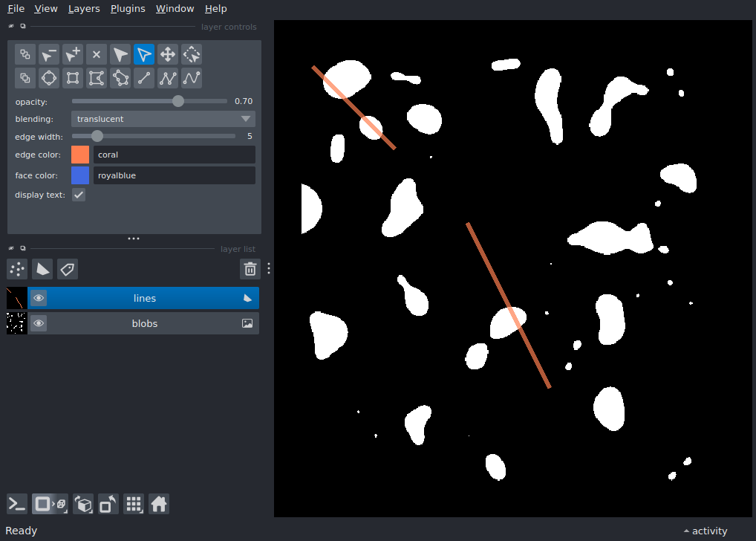Image resolution: width=756 pixels, height=541 pixels.
Task: Select the blobs layer
Action: [x=145, y=323]
